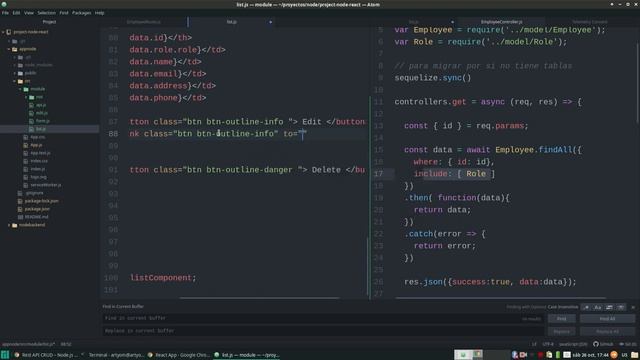Open the Packages menu
This screenshot has width=640, height=360.
(x=82, y=13)
